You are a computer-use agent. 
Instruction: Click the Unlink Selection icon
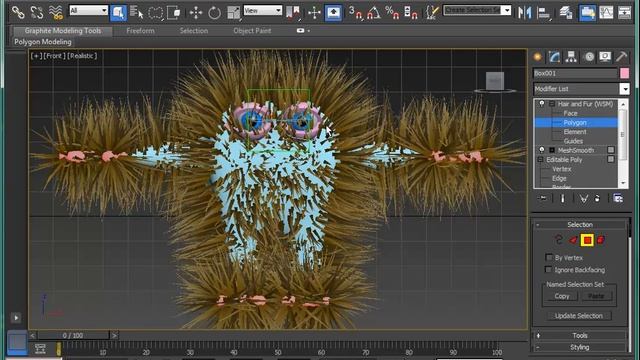tap(37, 12)
